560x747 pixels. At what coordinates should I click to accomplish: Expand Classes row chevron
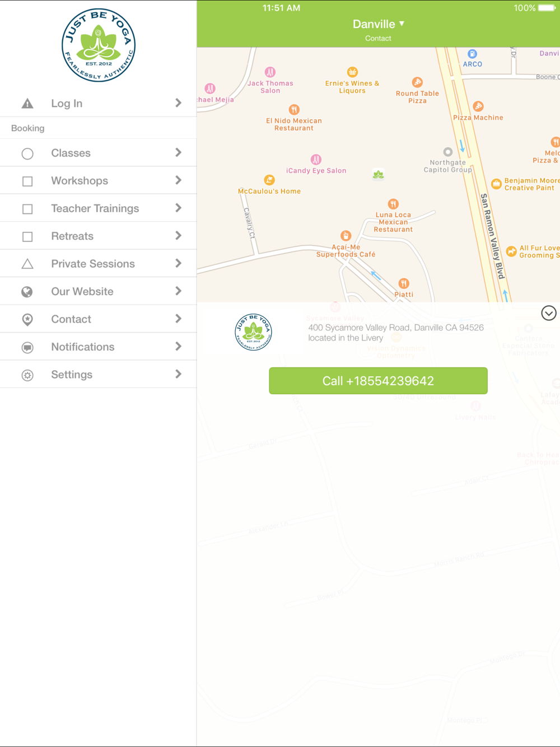click(178, 152)
